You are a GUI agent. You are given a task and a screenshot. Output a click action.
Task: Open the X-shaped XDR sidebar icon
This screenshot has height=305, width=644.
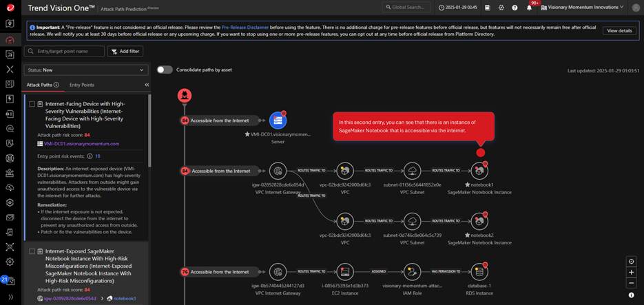point(10,69)
